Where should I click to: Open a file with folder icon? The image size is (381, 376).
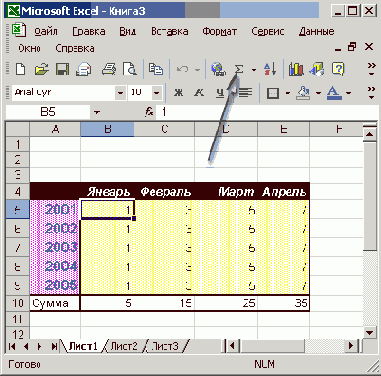coord(41,69)
